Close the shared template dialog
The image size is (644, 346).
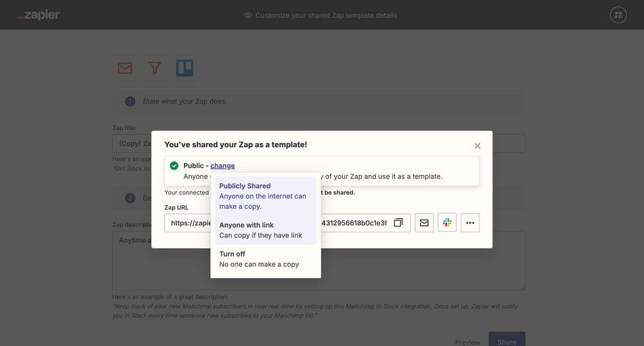pyautogui.click(x=477, y=146)
